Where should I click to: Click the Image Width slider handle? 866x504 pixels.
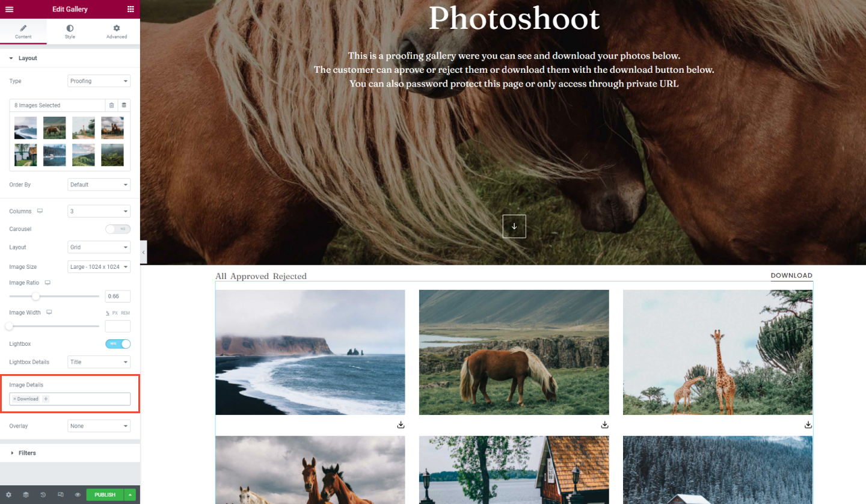tap(9, 326)
